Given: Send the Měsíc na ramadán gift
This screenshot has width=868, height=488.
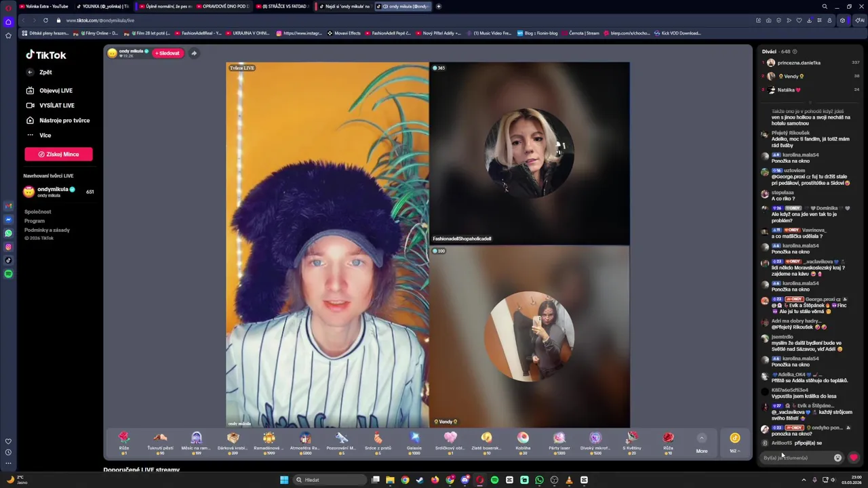Looking at the screenshot, I should pyautogui.click(x=196, y=442).
